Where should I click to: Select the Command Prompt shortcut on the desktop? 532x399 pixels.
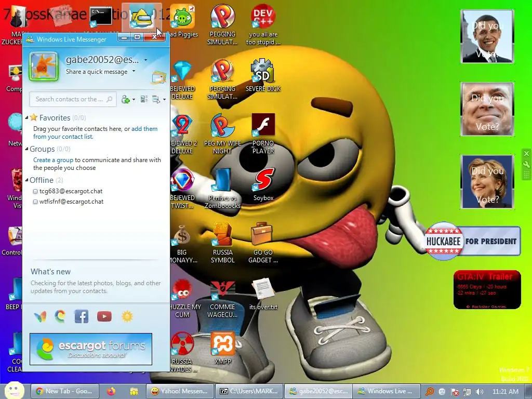[101, 17]
